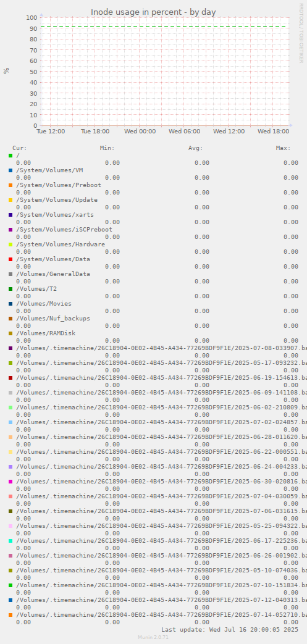Click the /System/Volumes/iSCPreboot legend label

[x=64, y=230]
